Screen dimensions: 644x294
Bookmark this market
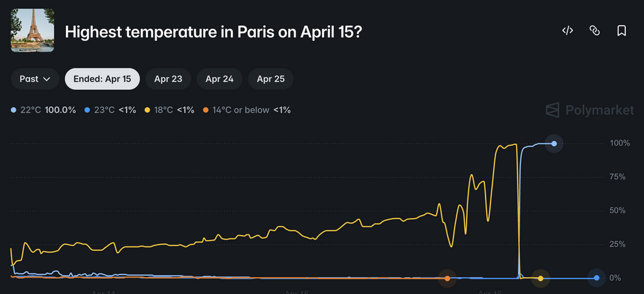621,31
